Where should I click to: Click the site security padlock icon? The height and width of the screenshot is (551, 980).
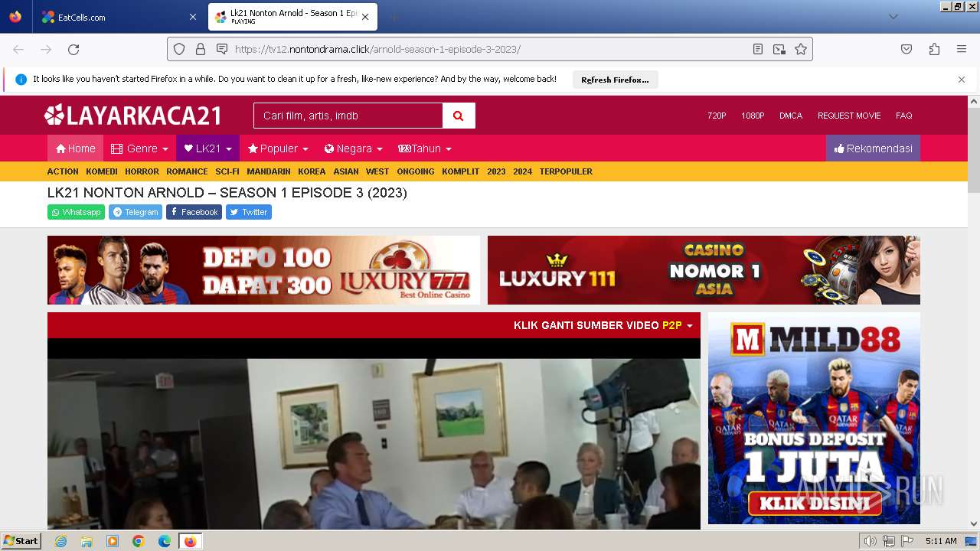[201, 49]
